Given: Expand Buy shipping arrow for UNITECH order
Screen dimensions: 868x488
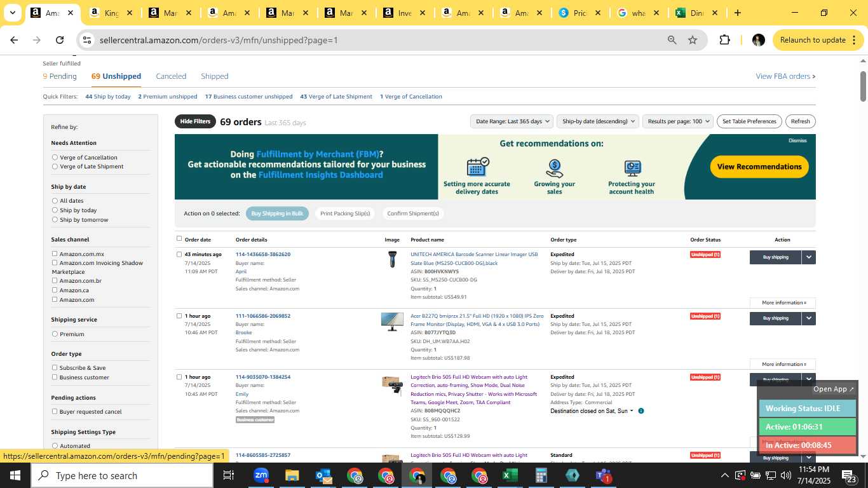Looking at the screenshot, I should click(809, 257).
